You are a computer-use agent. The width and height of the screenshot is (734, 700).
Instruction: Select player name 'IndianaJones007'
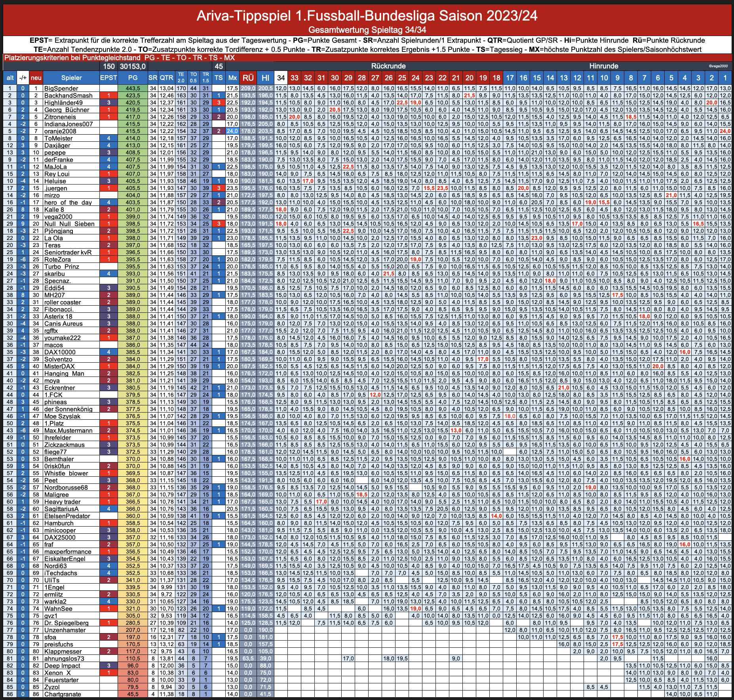tap(68, 124)
